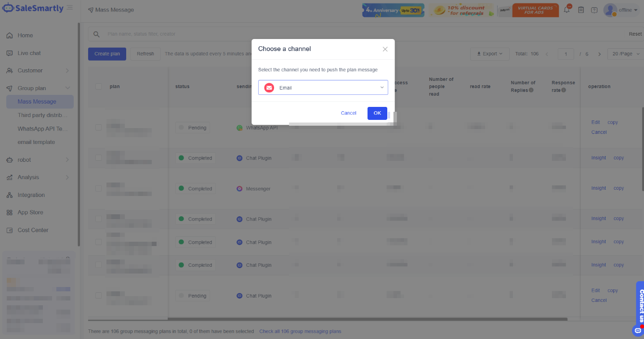Close the Choose a channel dialog
This screenshot has height=339, width=644.
point(385,49)
